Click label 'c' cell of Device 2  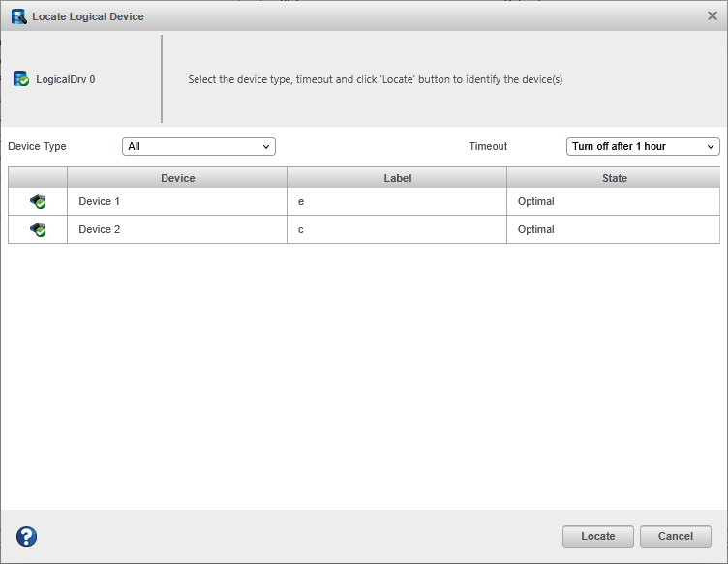301,230
